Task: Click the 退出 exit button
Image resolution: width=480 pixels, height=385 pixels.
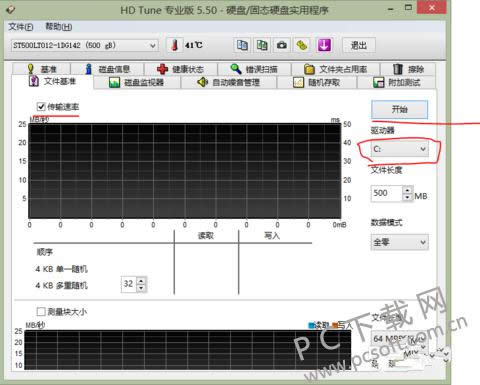Action: (x=359, y=45)
